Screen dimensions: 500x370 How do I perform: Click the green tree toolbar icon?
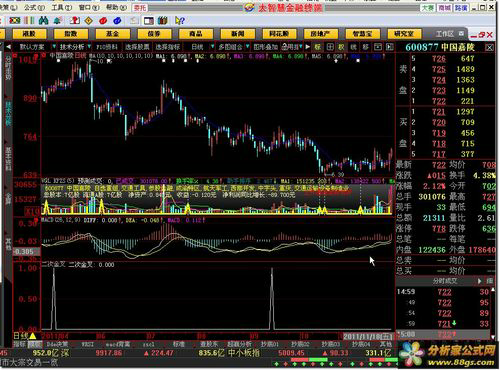[58, 21]
